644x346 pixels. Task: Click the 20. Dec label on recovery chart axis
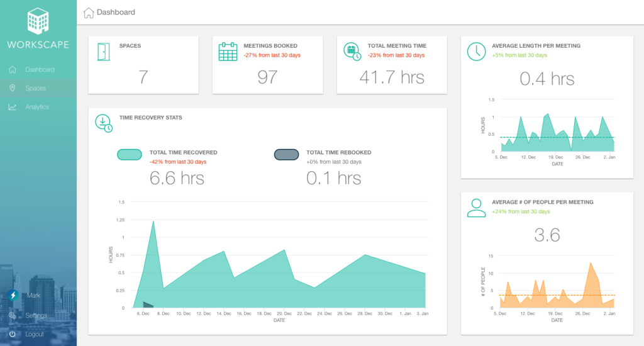coord(284,313)
